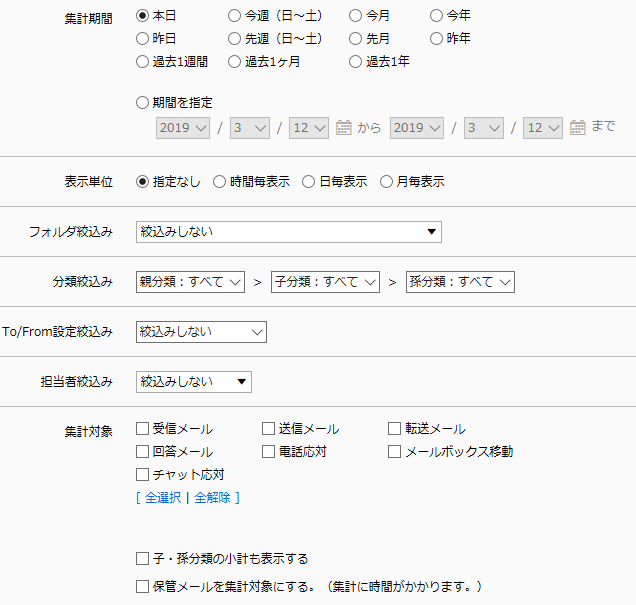Enable 保管メールを集計対象にする checkbox

tap(142, 586)
